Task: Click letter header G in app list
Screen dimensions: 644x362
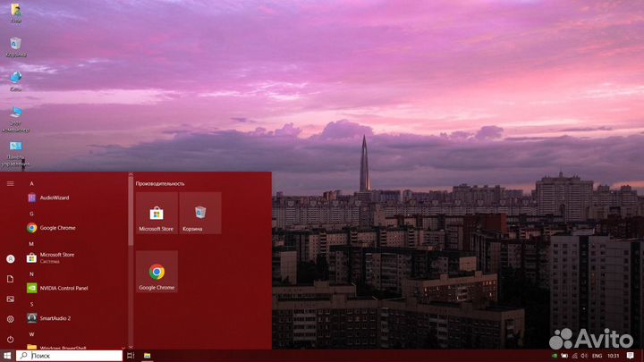Action: pyautogui.click(x=31, y=214)
